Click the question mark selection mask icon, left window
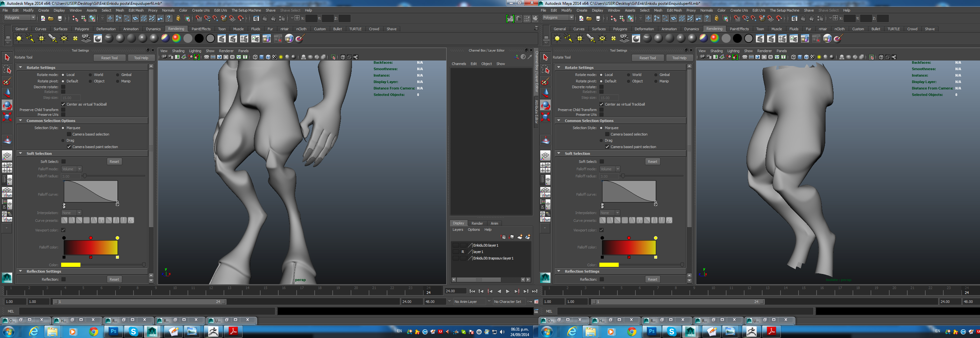This screenshot has height=338, width=980. [x=169, y=18]
